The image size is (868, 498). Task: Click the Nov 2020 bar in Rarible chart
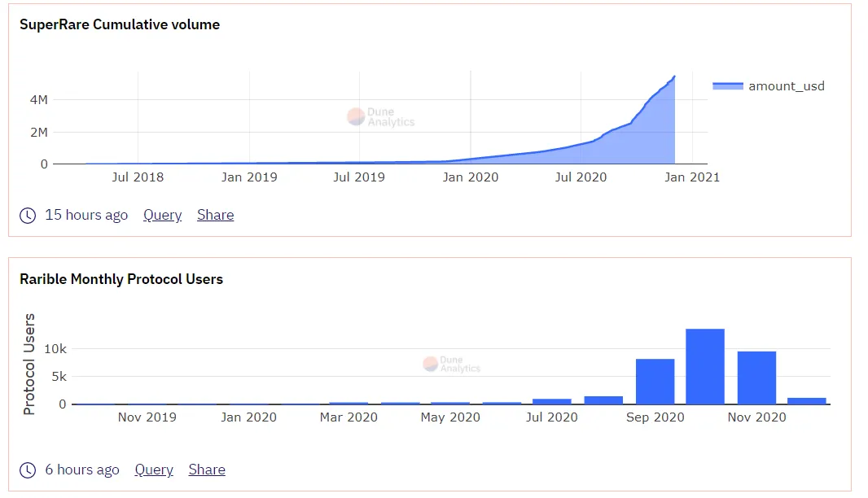(x=756, y=378)
